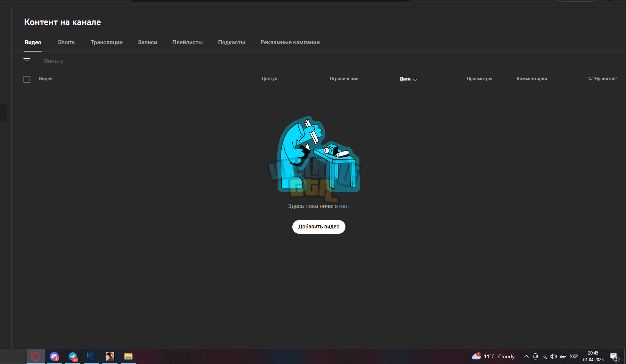This screenshot has height=364, width=626.
Task: Open the Плейлисты tab
Action: click(x=188, y=42)
